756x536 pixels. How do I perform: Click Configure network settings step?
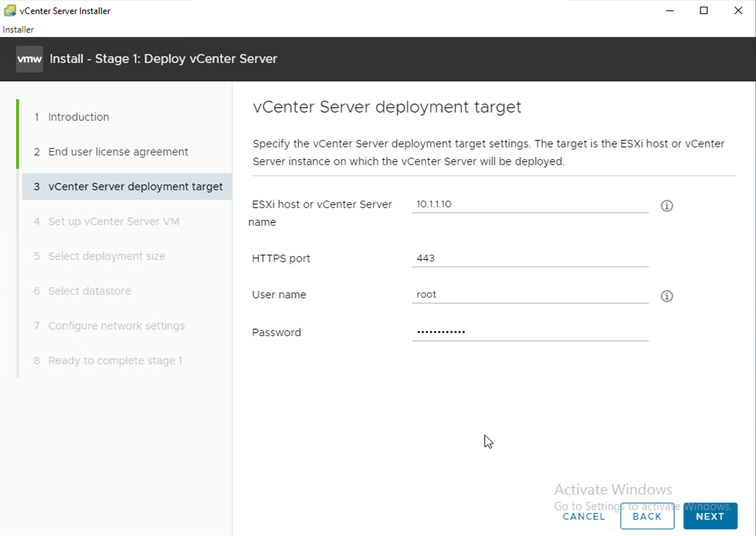tap(116, 326)
